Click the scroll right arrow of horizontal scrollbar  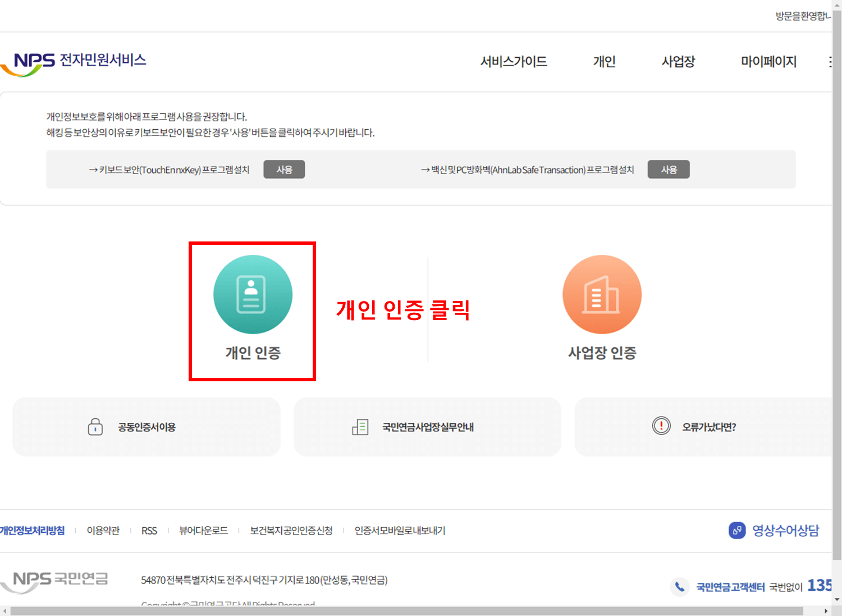[826, 611]
